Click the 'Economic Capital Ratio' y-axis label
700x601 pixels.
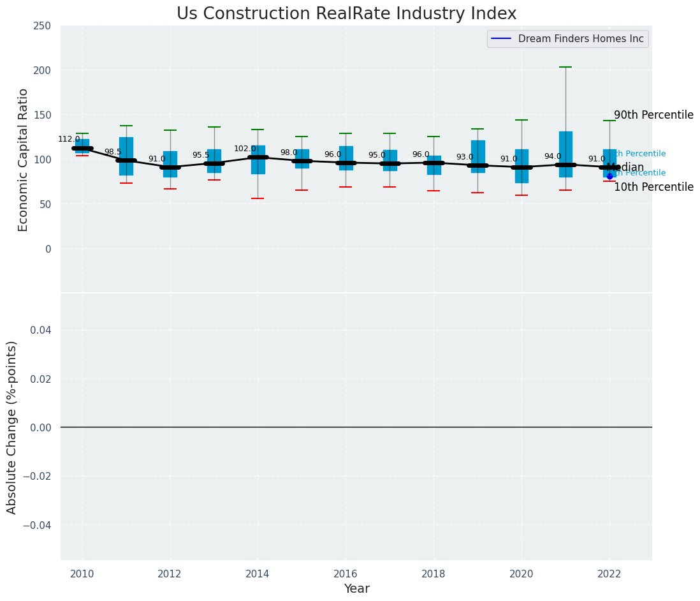(x=24, y=160)
